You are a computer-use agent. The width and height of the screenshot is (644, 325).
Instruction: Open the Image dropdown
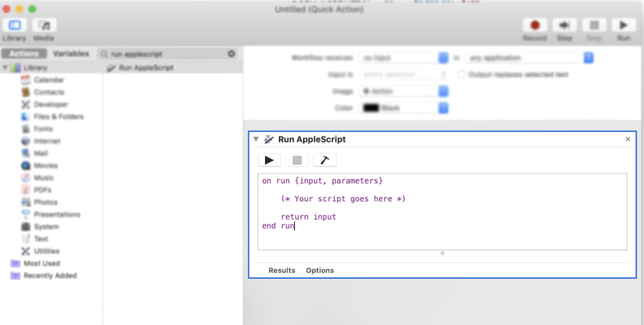pyautogui.click(x=404, y=91)
